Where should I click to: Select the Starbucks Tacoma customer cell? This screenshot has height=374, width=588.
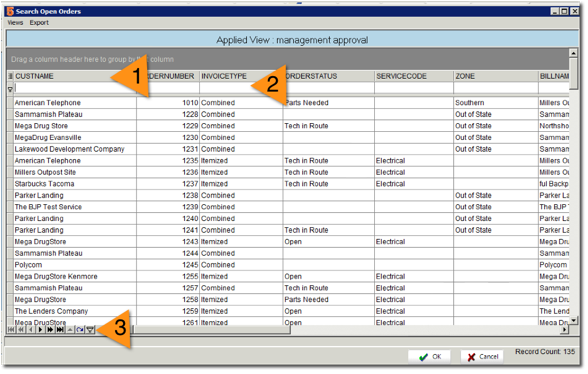click(x=75, y=184)
